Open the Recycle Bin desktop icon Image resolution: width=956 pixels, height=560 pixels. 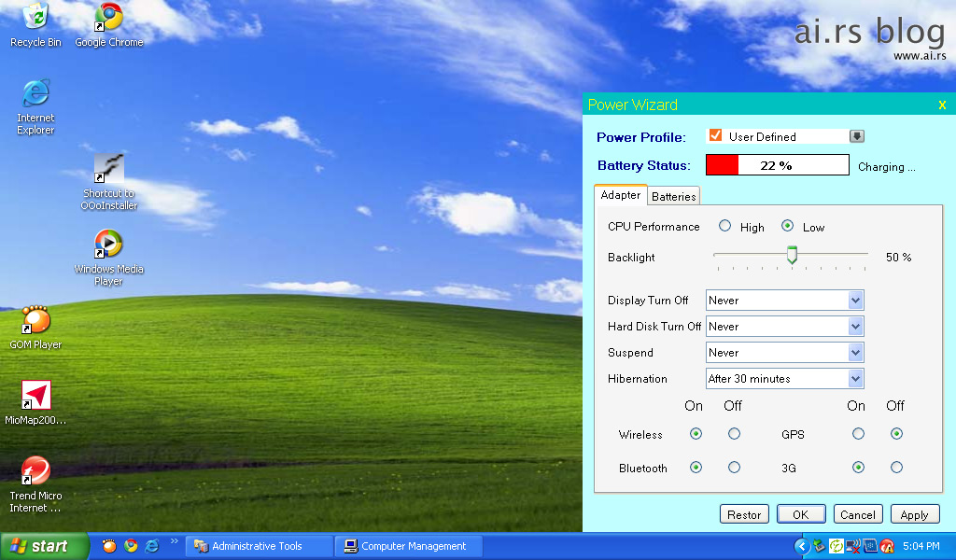pyautogui.click(x=35, y=17)
